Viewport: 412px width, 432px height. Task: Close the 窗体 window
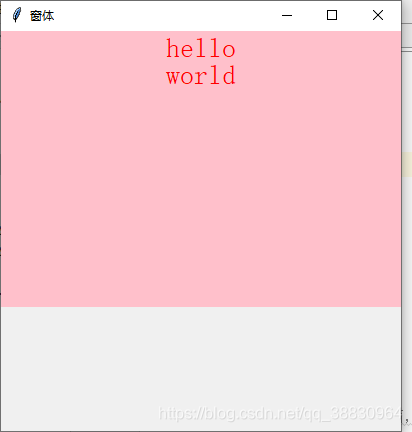point(378,15)
